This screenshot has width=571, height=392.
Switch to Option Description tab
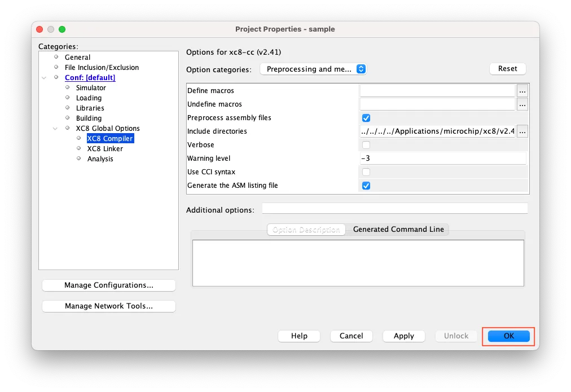point(306,230)
